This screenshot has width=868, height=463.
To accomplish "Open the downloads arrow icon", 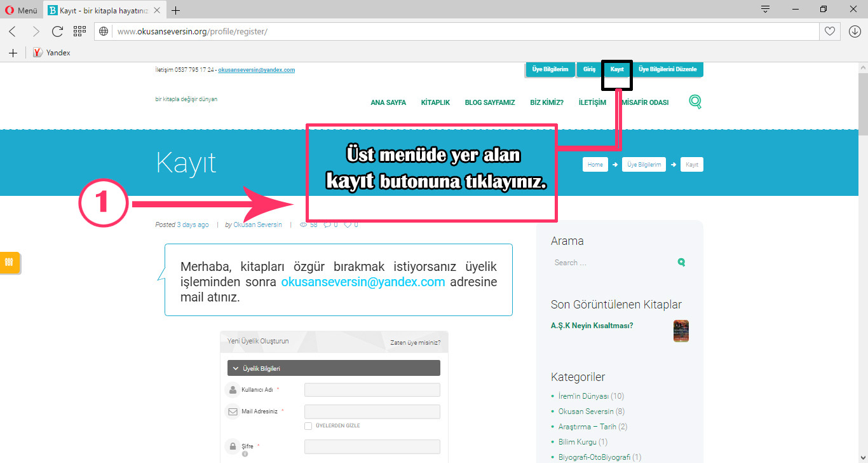I will coord(855,31).
